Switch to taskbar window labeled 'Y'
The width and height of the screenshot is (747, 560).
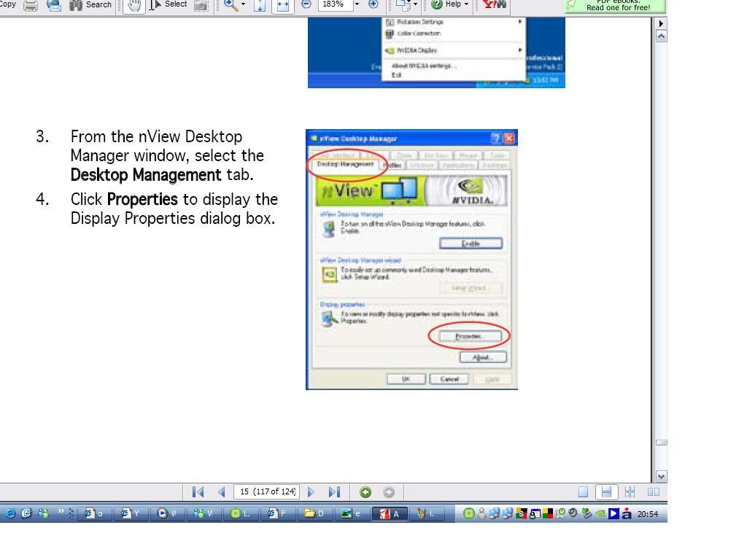tap(131, 513)
